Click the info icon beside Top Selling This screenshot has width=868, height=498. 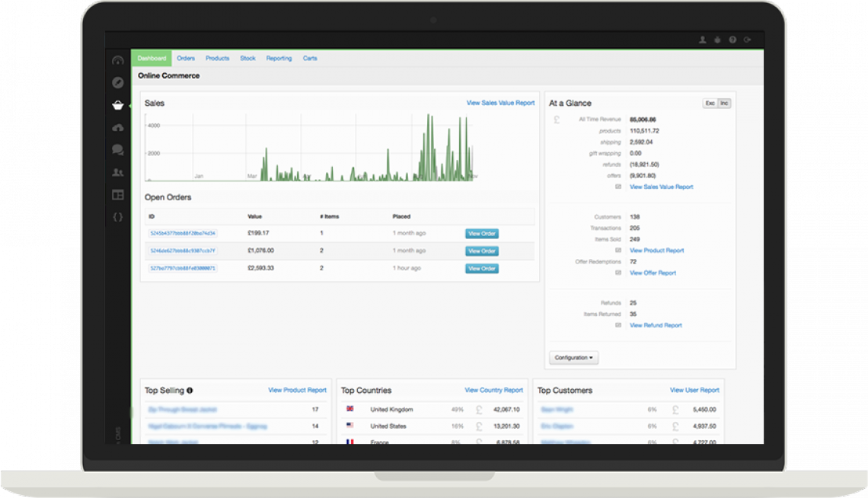pyautogui.click(x=190, y=391)
